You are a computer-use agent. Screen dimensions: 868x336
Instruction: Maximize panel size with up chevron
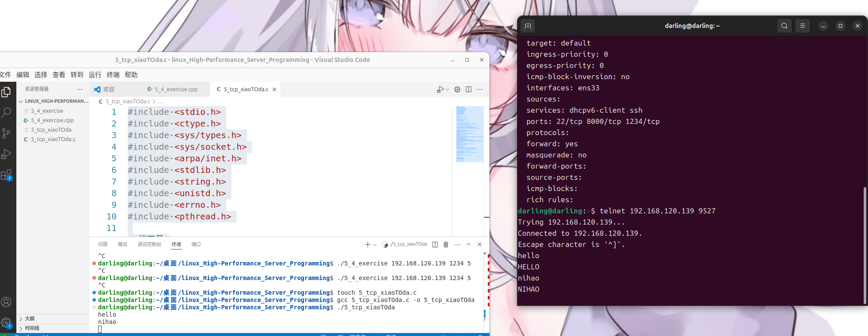pos(468,244)
